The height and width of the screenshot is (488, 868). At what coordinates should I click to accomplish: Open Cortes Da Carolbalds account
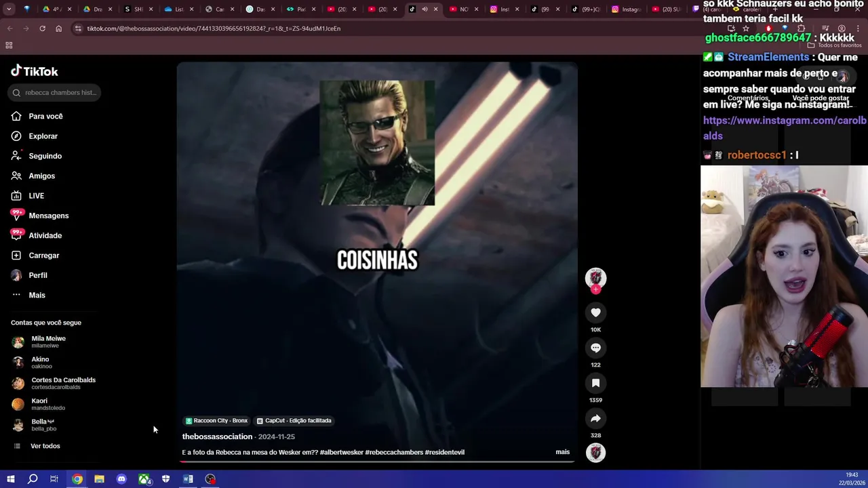[x=54, y=383]
